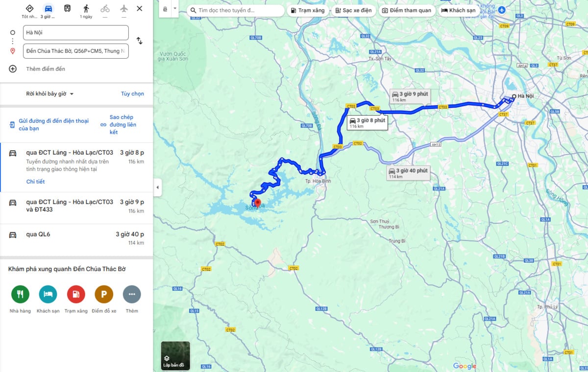Image resolution: width=588 pixels, height=372 pixels.
Task: Switch to public transit mode
Action: [67, 8]
